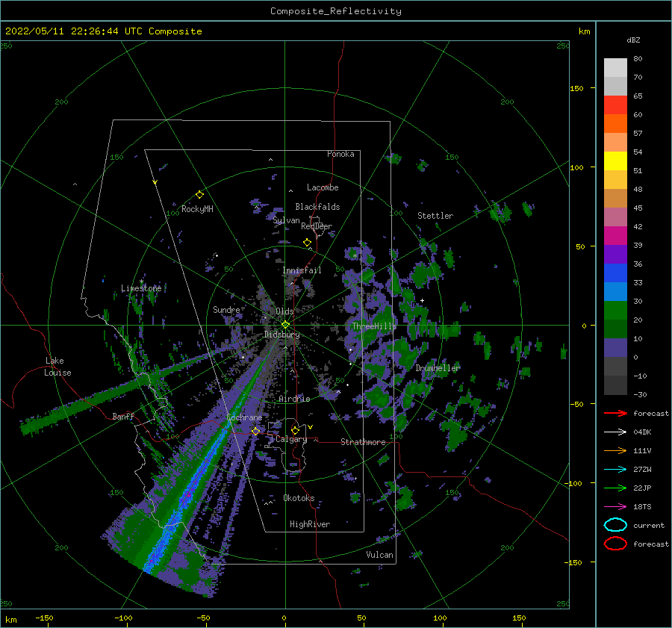
Task: Select the purple swatch on dBZ scale
Action: [615, 254]
